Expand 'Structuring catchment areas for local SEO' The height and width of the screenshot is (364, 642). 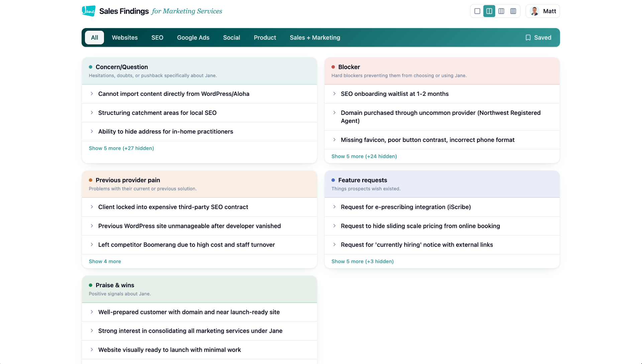pyautogui.click(x=199, y=113)
